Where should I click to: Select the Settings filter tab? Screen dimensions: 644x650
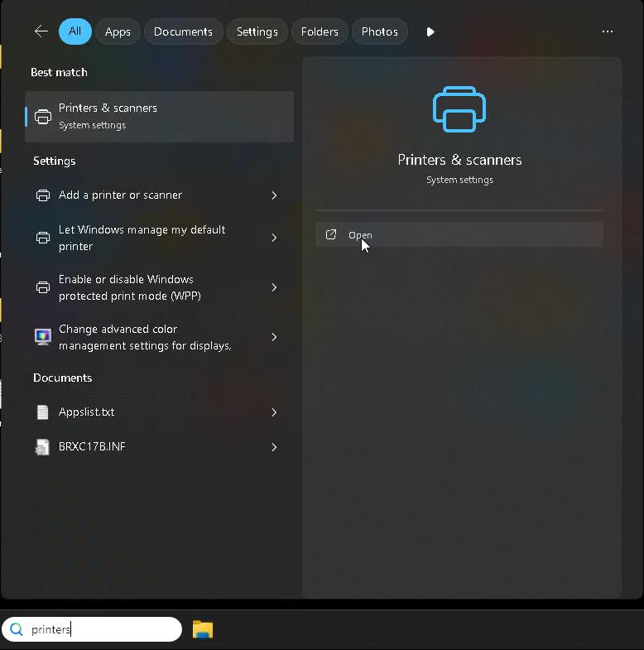coord(257,31)
